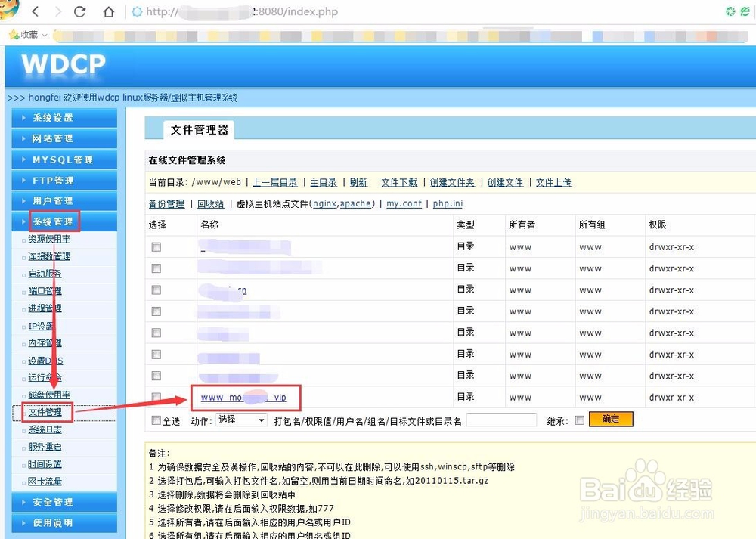Click the 创建文件夹 link
756x539 pixels.
point(452,182)
